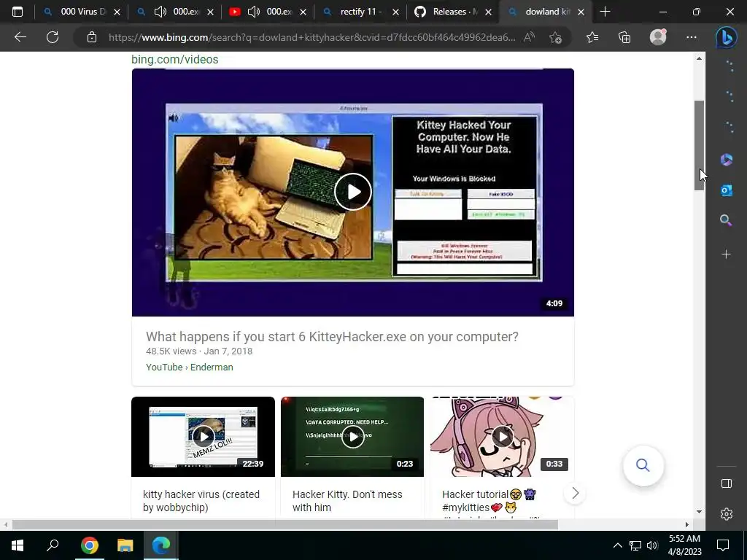Open the tab actions menu icon

[18, 12]
